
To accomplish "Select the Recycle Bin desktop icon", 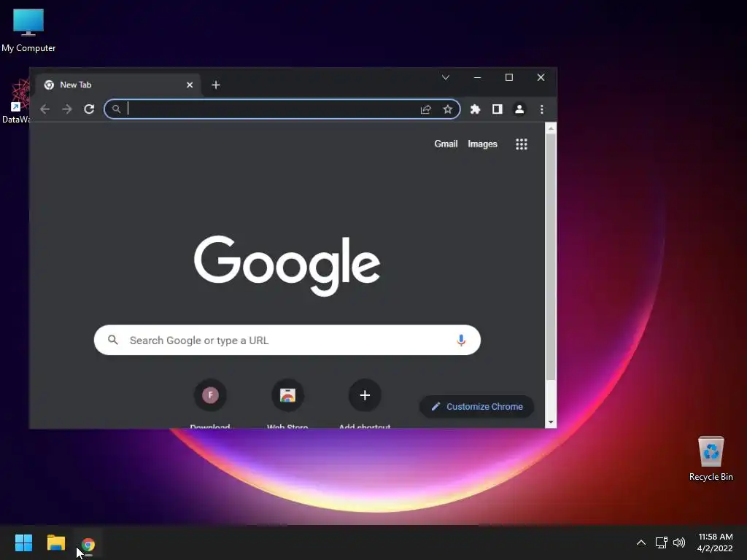I will coord(711,459).
